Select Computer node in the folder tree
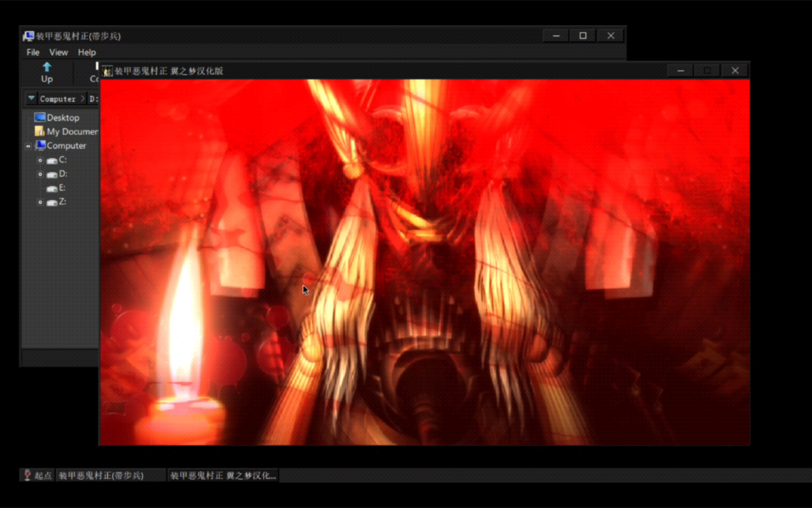The image size is (812, 508). coord(66,146)
